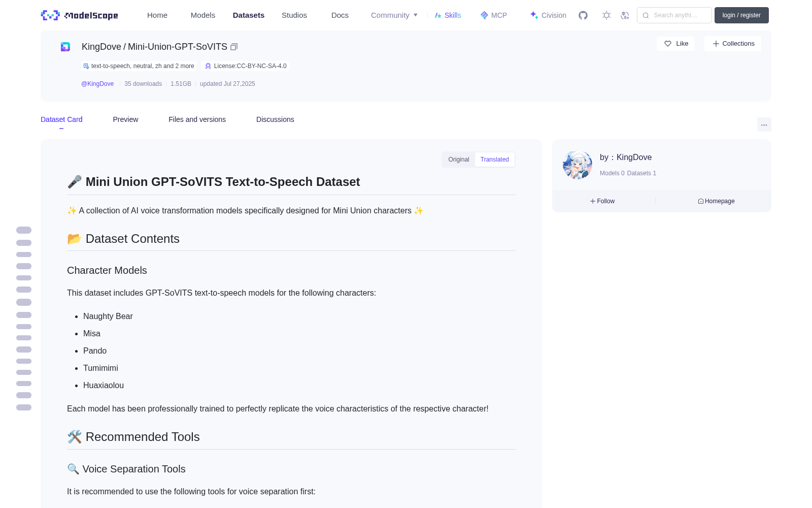Screen dimensions: 812x508
Task: Click the "Huaxiaolou" list item
Action: pos(104,385)
